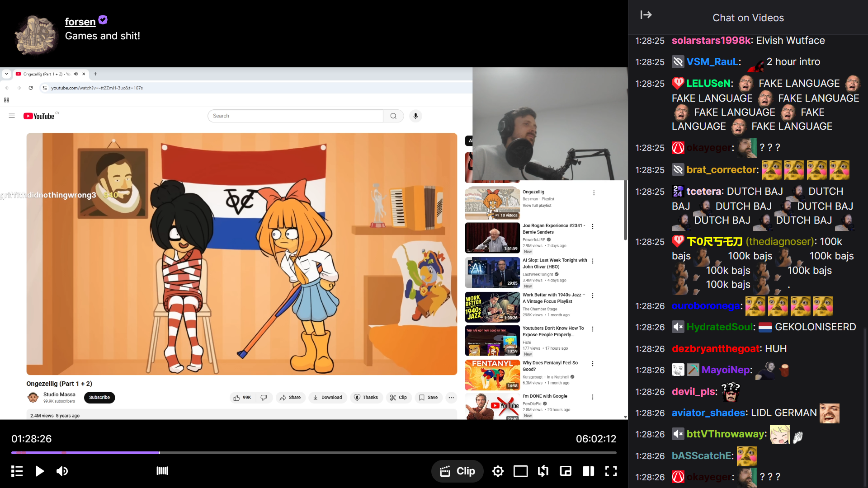868x488 pixels.
Task: Click the YouTube voice search microphone
Action: tap(415, 116)
